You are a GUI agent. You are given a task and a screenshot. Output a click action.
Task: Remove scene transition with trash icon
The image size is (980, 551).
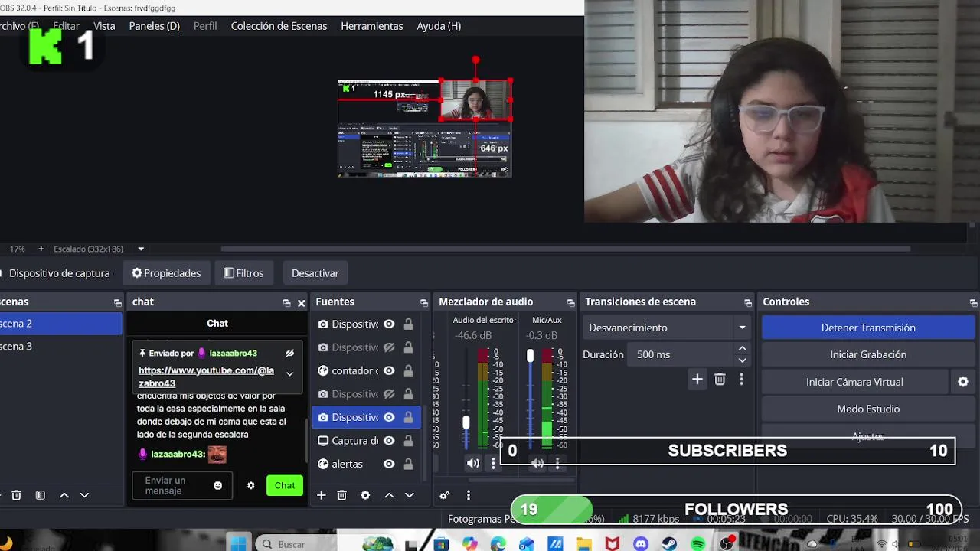(720, 379)
